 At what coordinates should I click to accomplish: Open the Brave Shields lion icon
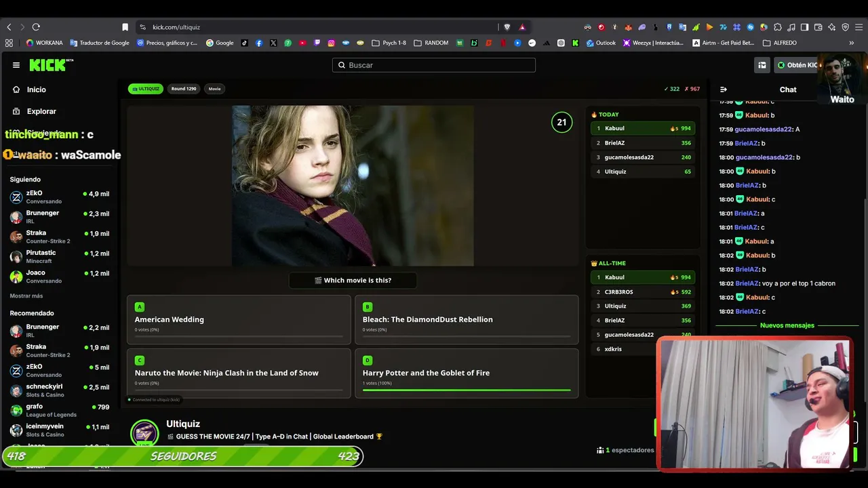[x=507, y=27]
